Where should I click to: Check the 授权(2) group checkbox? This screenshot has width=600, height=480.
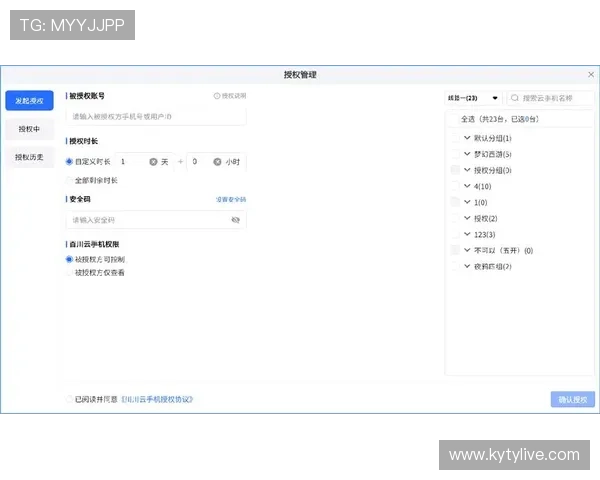455,218
